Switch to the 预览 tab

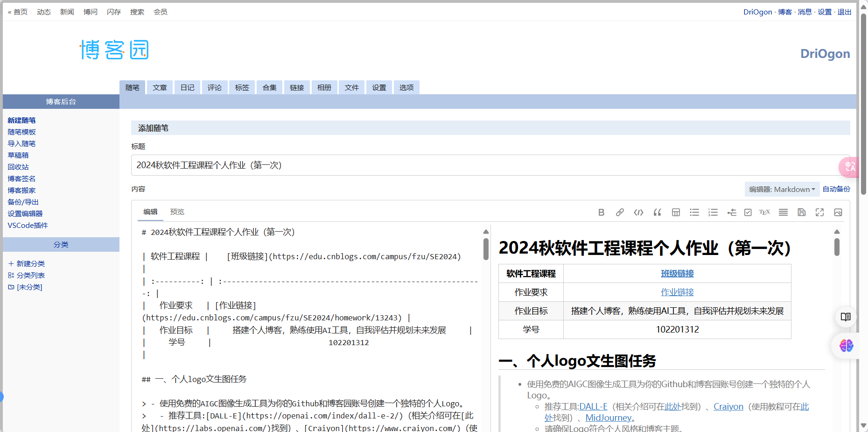pyautogui.click(x=177, y=212)
